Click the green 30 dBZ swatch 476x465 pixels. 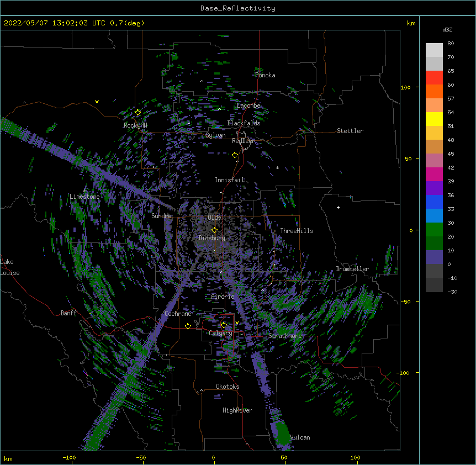[434, 230]
